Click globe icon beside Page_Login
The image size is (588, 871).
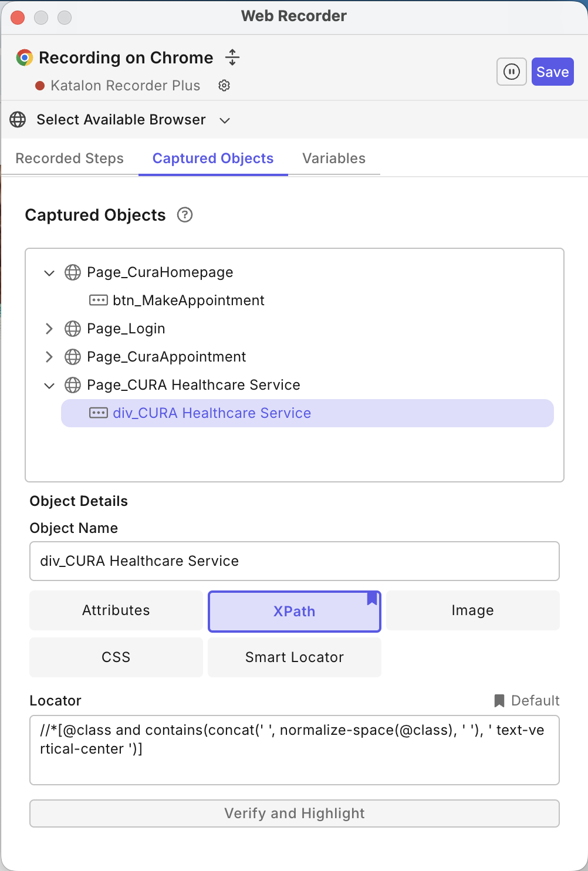point(73,329)
